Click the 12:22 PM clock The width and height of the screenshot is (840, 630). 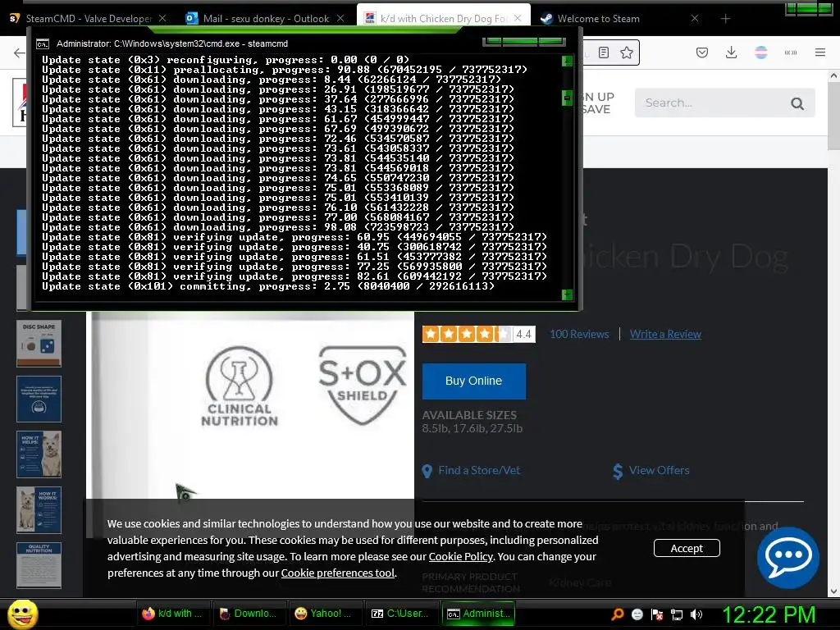pos(769,614)
